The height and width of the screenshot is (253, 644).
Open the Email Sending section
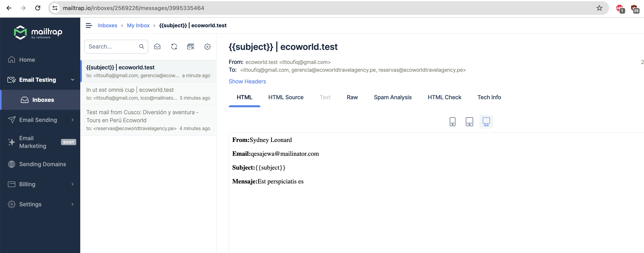(38, 119)
